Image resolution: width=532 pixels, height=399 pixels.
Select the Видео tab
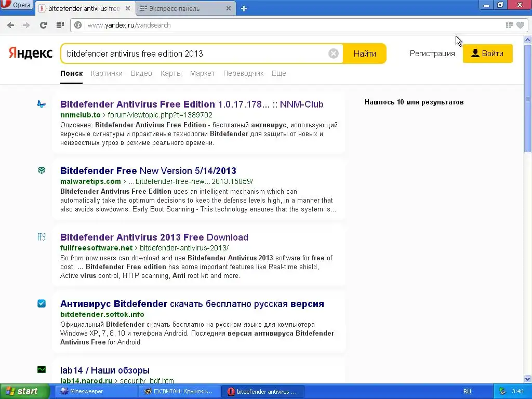[141, 73]
